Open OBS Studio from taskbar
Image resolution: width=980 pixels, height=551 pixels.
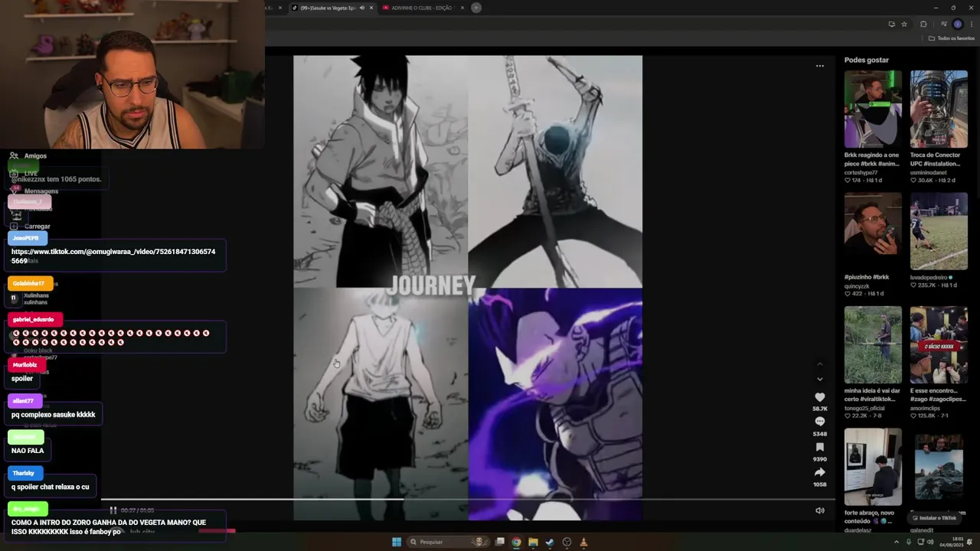click(x=567, y=542)
